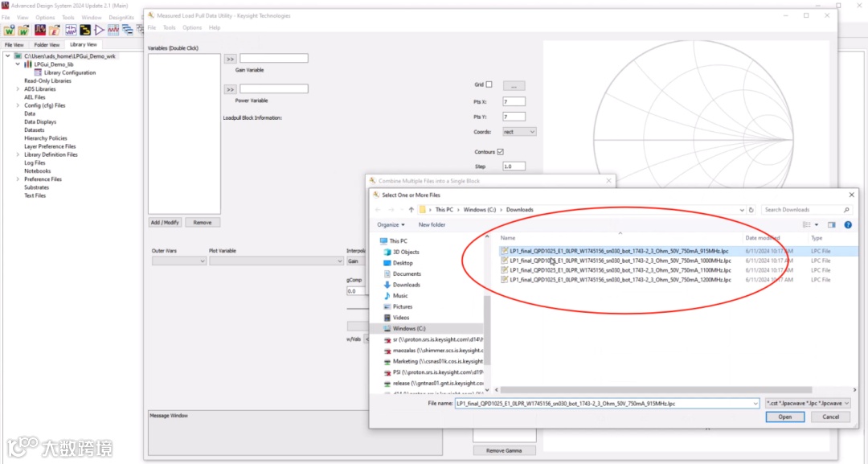Switch to the Folder View tab
This screenshot has width=868, height=464.
(47, 45)
